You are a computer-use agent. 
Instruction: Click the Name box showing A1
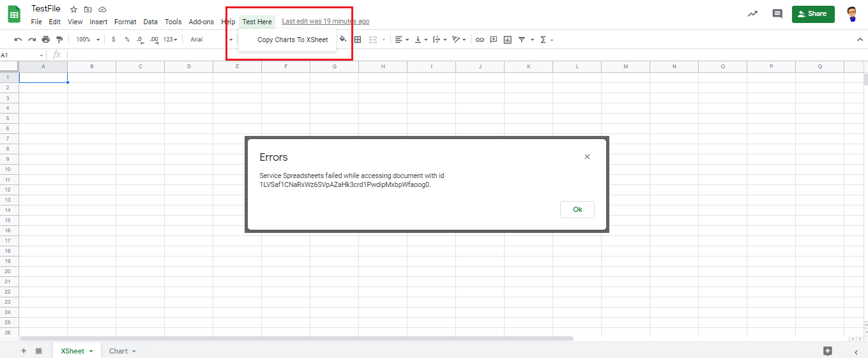pyautogui.click(x=22, y=56)
